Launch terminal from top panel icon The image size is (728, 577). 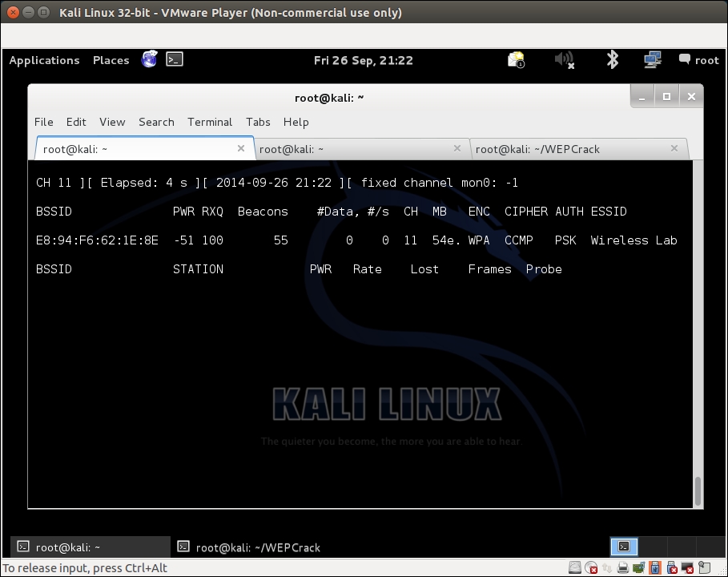click(175, 59)
